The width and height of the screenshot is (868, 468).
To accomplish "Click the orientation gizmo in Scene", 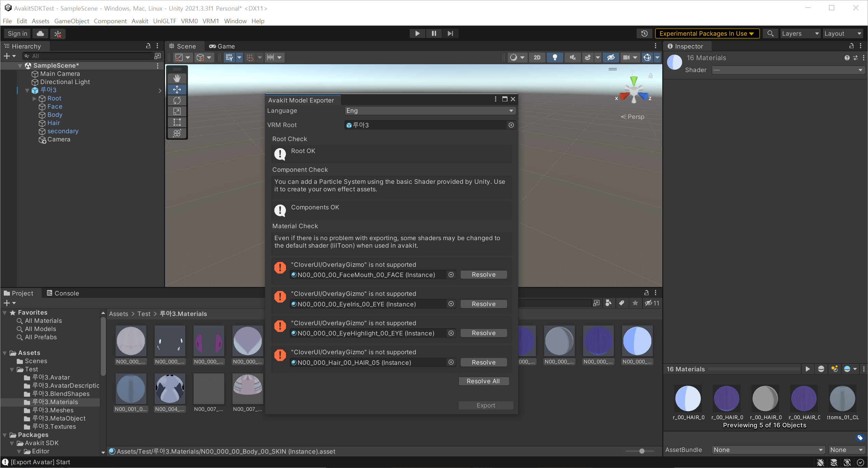I will tap(634, 91).
